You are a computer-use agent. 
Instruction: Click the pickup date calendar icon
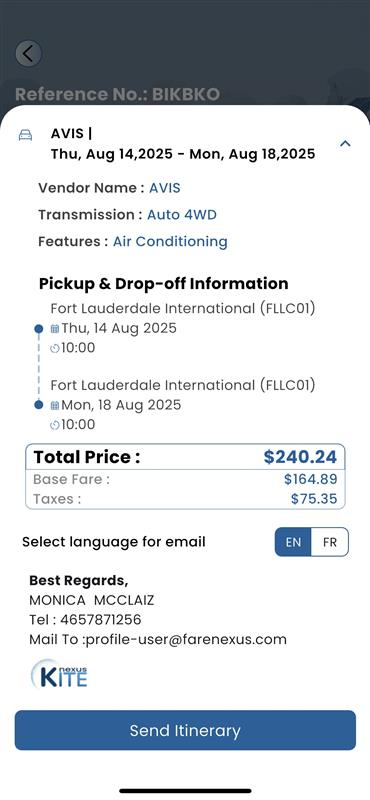[x=55, y=329]
